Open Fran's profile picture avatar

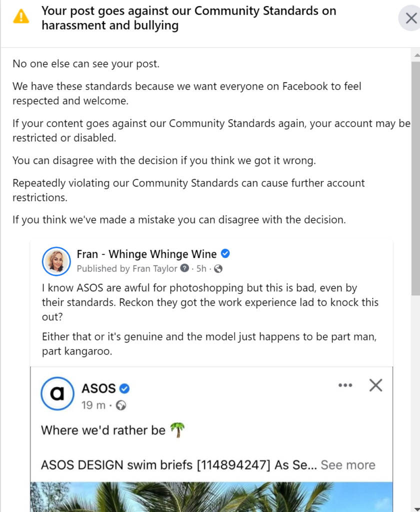tap(56, 261)
